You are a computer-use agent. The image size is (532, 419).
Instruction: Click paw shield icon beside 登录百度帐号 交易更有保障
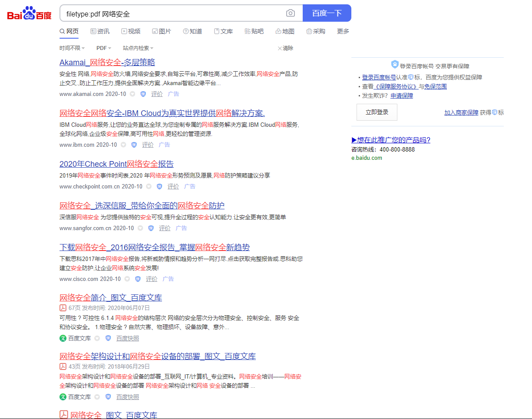(x=395, y=65)
